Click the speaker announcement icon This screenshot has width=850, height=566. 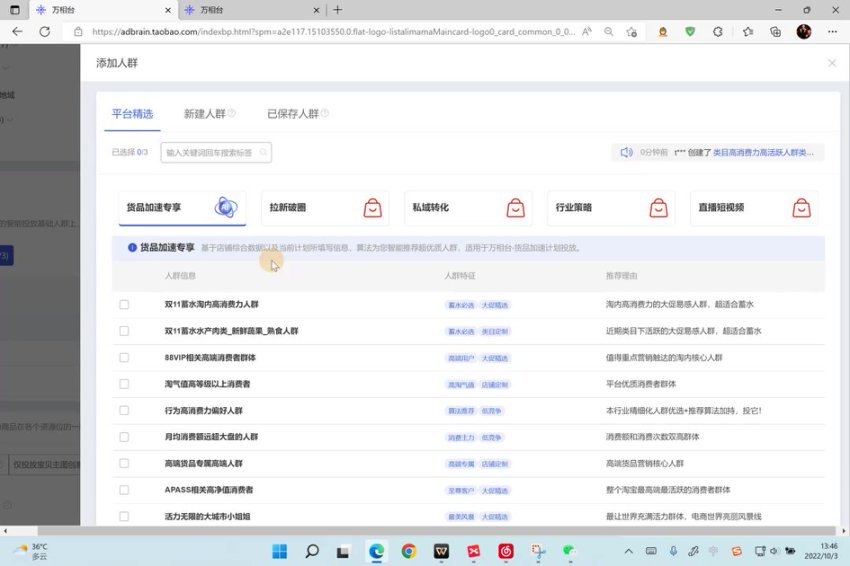tap(626, 153)
